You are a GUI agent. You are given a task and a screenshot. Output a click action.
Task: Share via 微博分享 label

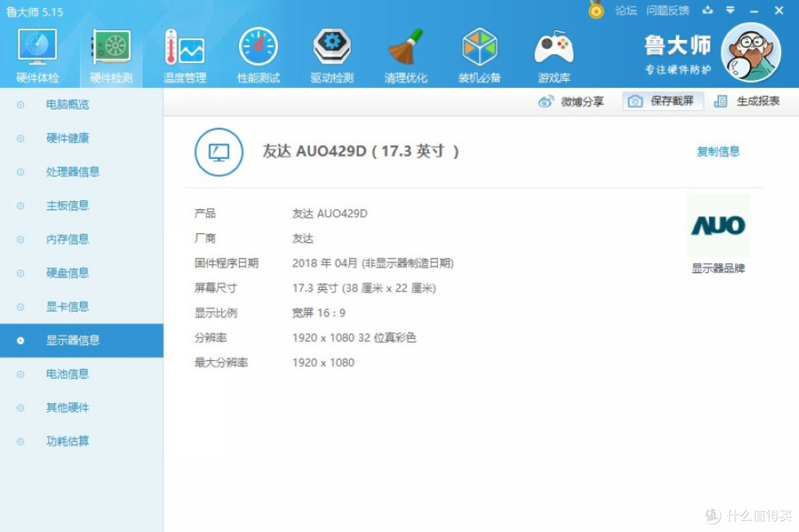582,101
